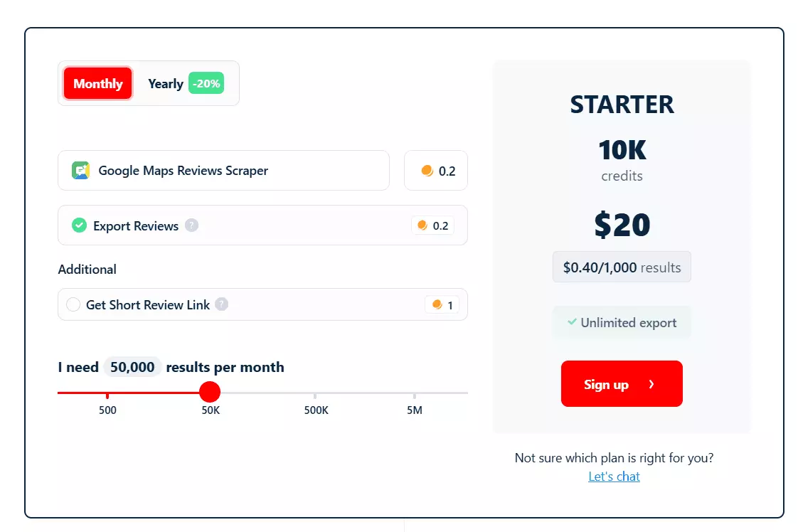Viewport: 798px width, 532px height.
Task: Click the Google Maps Reviews Scraper app icon
Action: [80, 171]
